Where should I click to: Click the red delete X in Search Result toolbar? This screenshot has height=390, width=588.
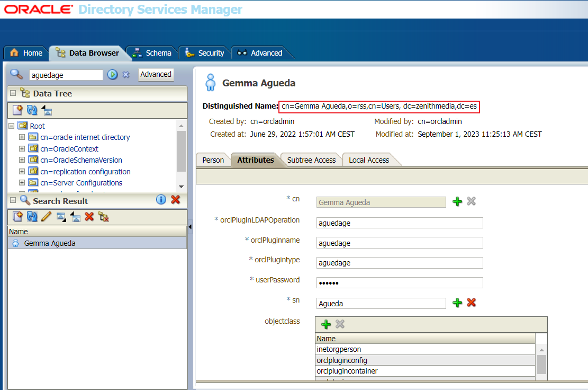[89, 216]
